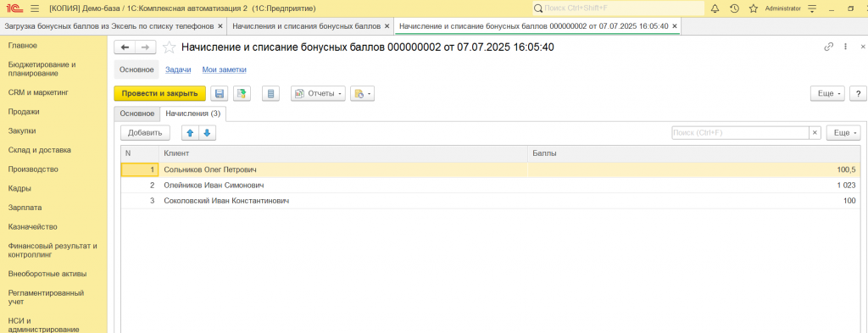Viewport: 868px width, 333px height.
Task: Clear table search field with X
Action: [815, 133]
